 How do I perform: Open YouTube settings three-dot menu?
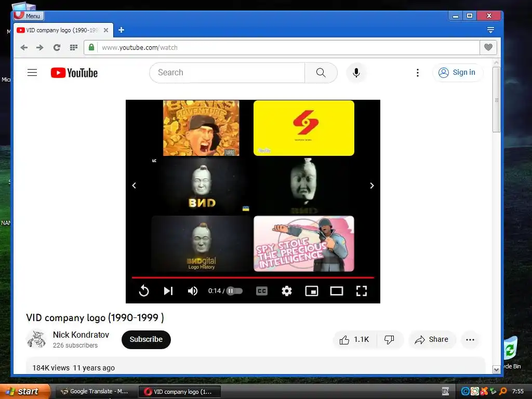[418, 73]
